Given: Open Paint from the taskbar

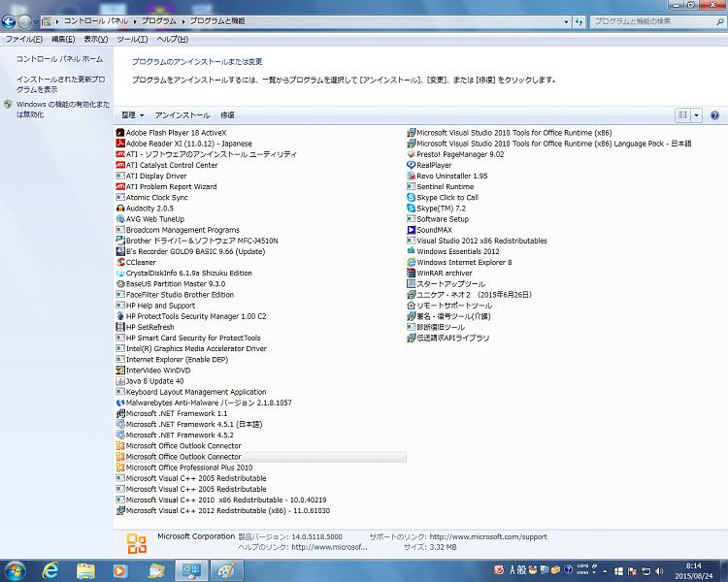Looking at the screenshot, I should click(x=226, y=570).
